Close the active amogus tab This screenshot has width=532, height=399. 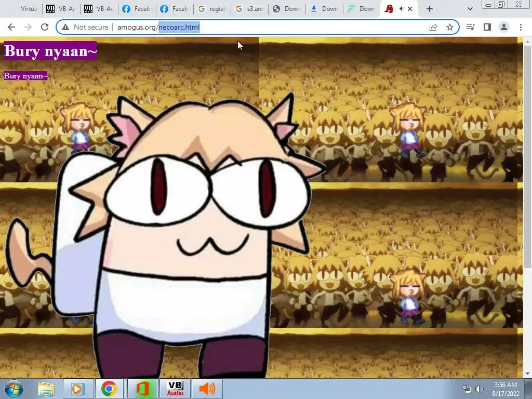410,9
